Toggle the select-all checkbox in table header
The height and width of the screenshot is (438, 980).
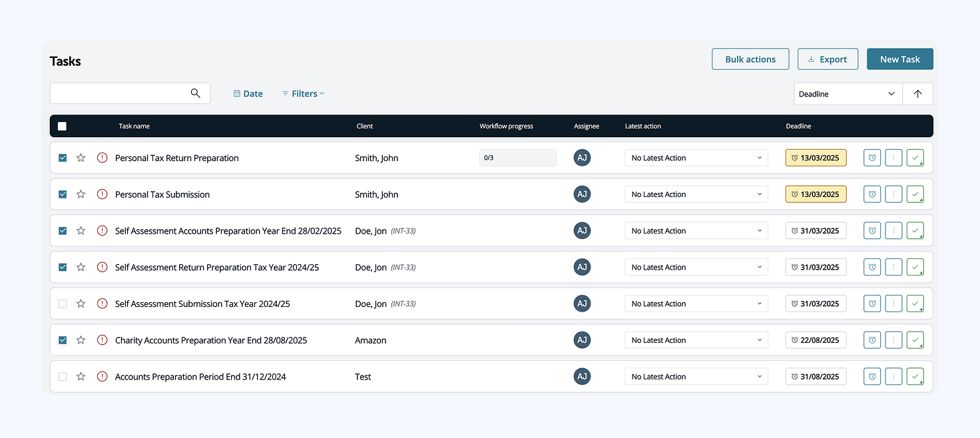tap(62, 126)
